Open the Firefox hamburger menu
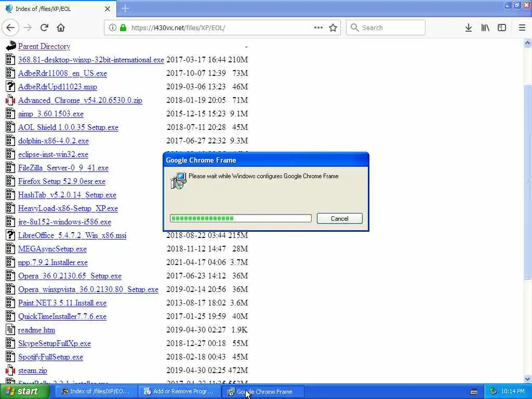This screenshot has width=532, height=399. point(522,28)
